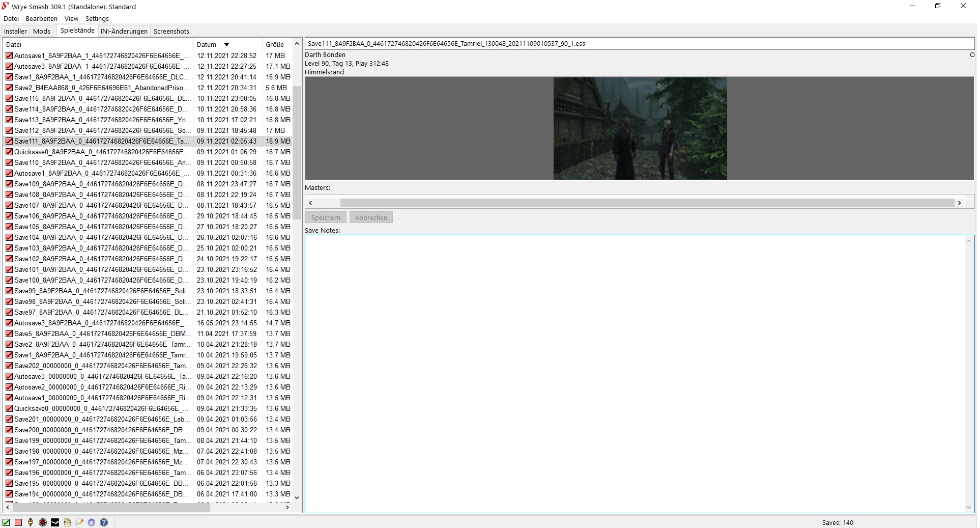980x528 pixels.
Task: Switch to the Mods tab
Action: pyautogui.click(x=42, y=31)
